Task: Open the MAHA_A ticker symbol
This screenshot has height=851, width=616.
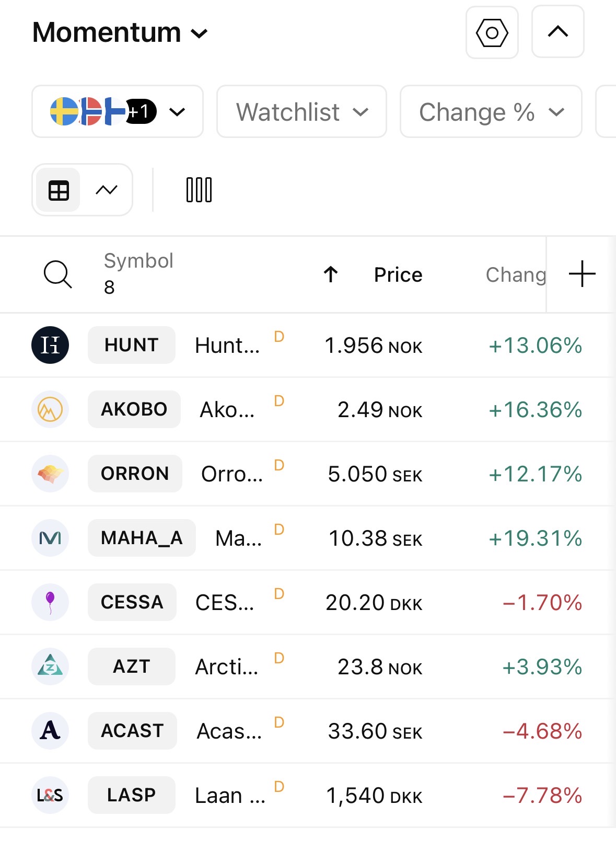Action: point(142,538)
